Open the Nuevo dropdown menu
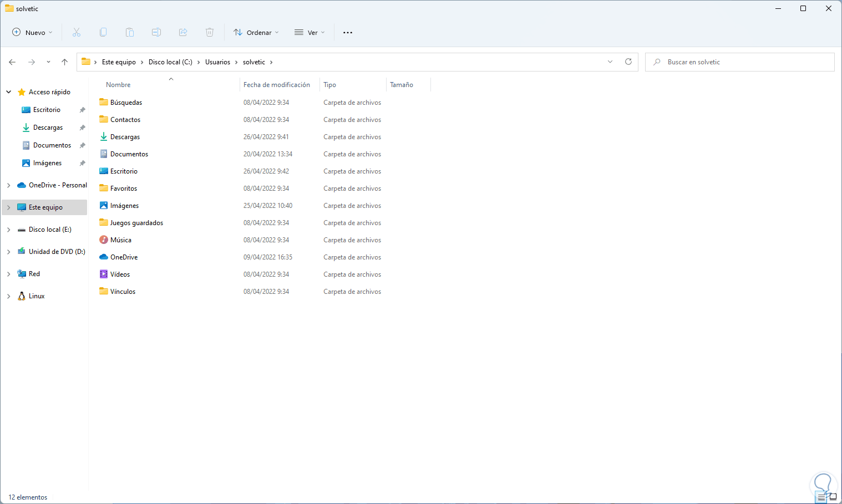Image resolution: width=842 pixels, height=504 pixels. pyautogui.click(x=32, y=32)
